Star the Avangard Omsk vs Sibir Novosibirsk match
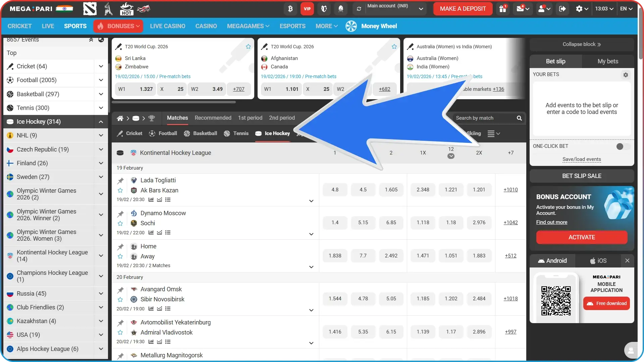This screenshot has width=644, height=362. point(120,299)
